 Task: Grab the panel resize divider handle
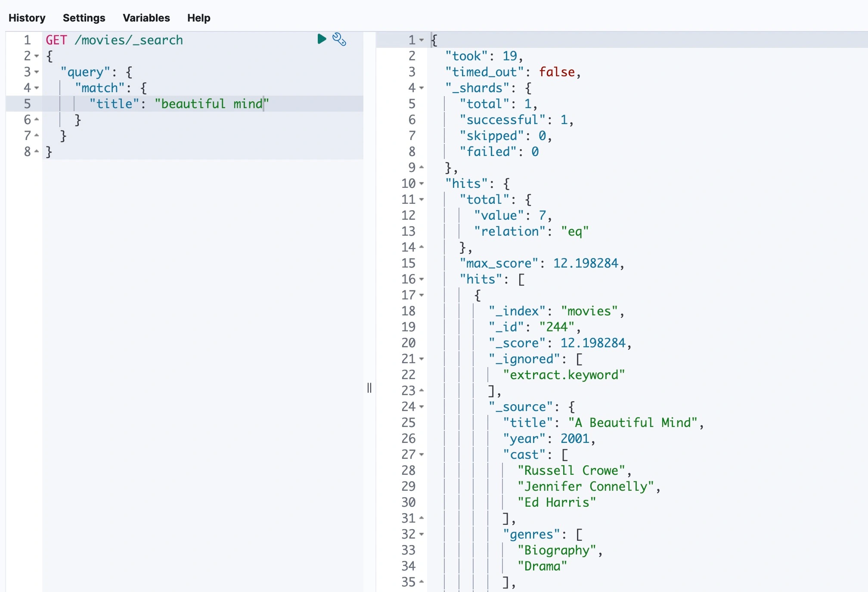pyautogui.click(x=369, y=388)
